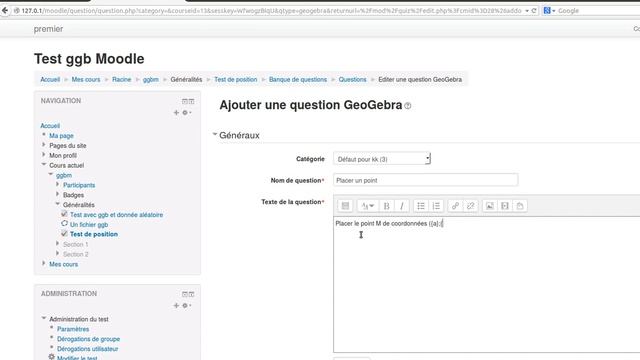Open help icon beside GeoGebra heading
This screenshot has width=640, height=360.
pyautogui.click(x=408, y=106)
